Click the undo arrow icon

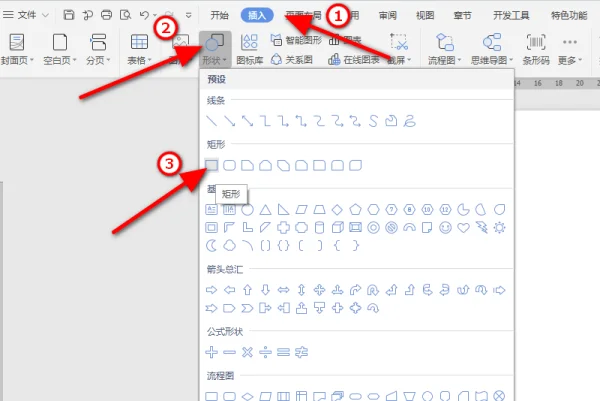click(144, 15)
